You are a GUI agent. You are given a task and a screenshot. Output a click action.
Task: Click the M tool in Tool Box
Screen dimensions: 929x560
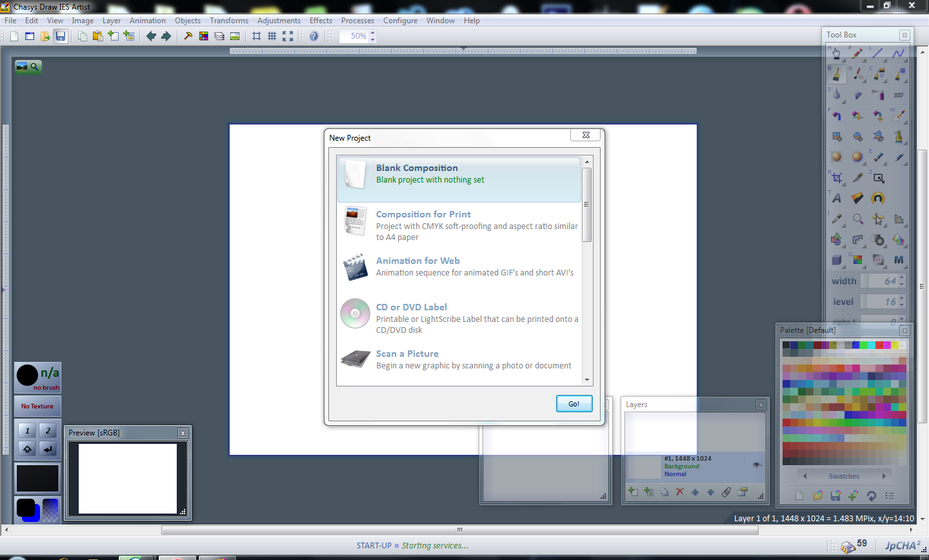[x=899, y=260]
